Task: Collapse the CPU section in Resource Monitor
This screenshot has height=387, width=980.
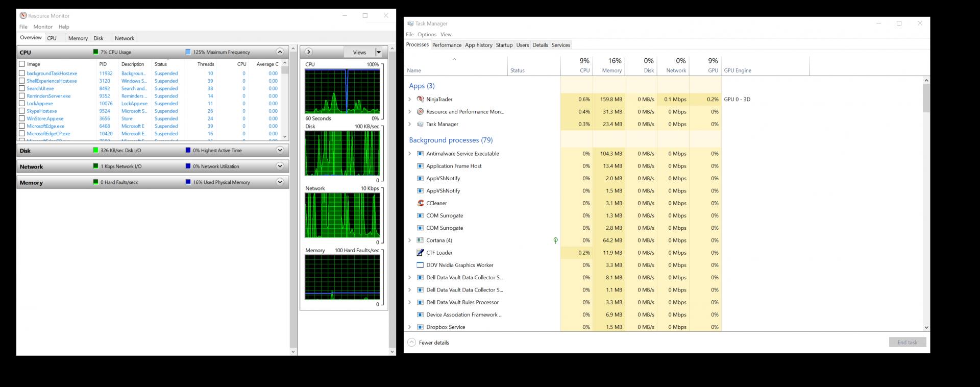Action: [280, 52]
